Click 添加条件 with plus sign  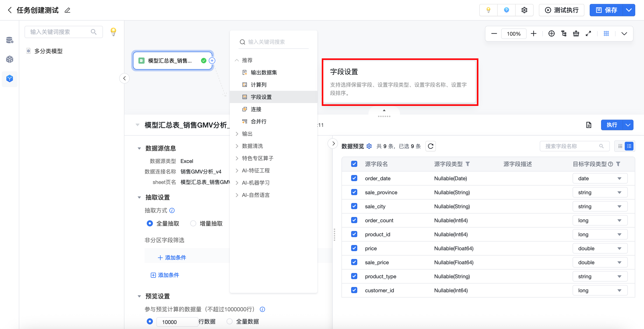coord(172,258)
